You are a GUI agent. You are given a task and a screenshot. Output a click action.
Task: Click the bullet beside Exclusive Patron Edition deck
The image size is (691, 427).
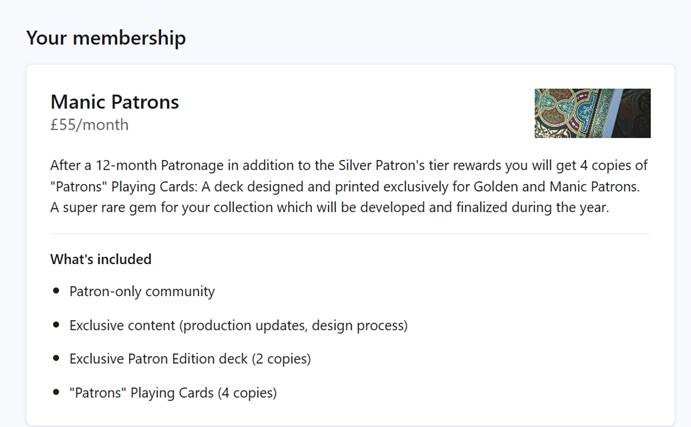tap(56, 359)
